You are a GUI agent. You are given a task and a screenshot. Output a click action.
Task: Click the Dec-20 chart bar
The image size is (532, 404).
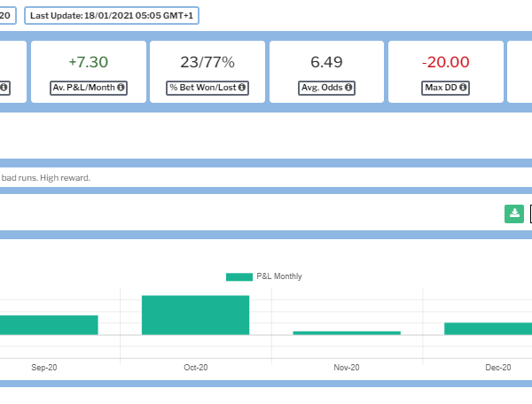click(488, 329)
